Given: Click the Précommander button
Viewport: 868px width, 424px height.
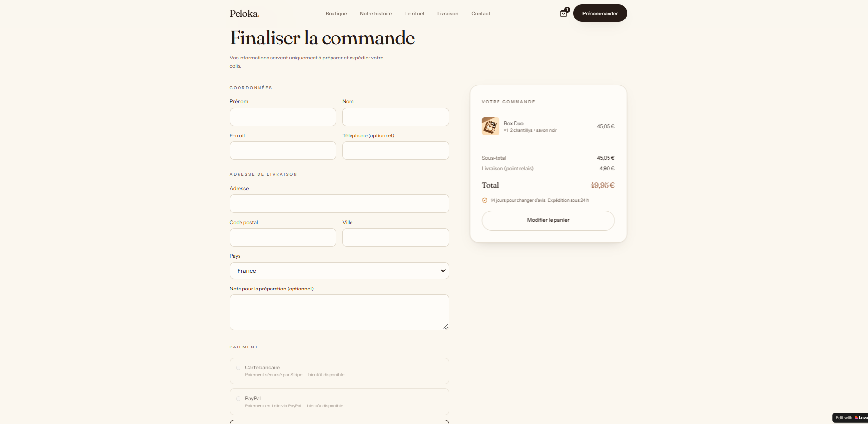Looking at the screenshot, I should tap(600, 13).
